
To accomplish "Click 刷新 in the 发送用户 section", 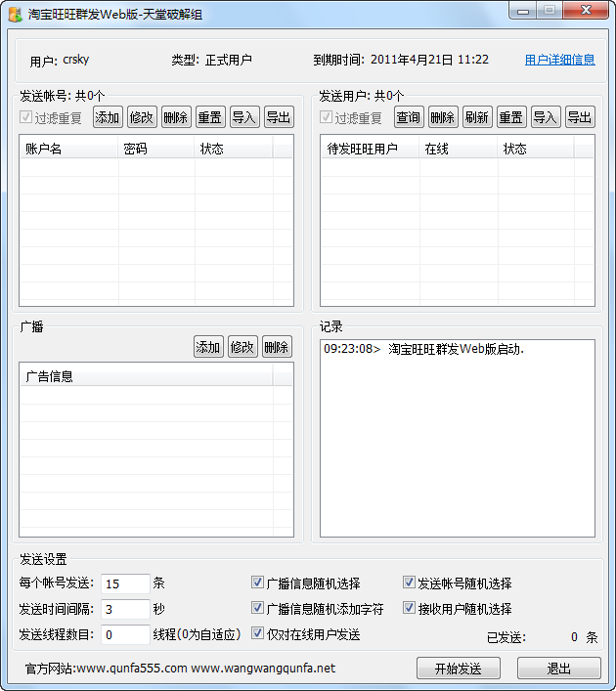I will tap(477, 117).
